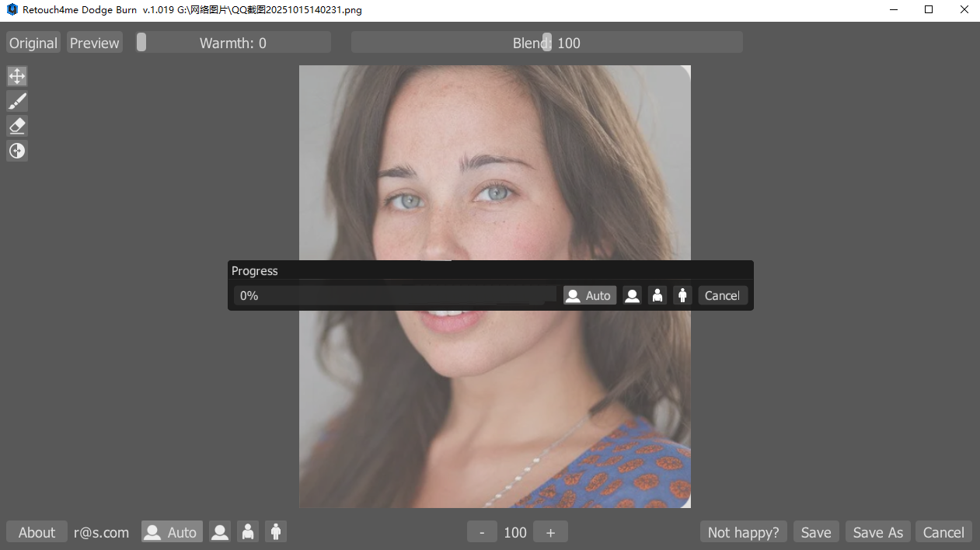This screenshot has height=550, width=980.
Task: Enable Auto mode in the bottom bar
Action: pos(172,532)
